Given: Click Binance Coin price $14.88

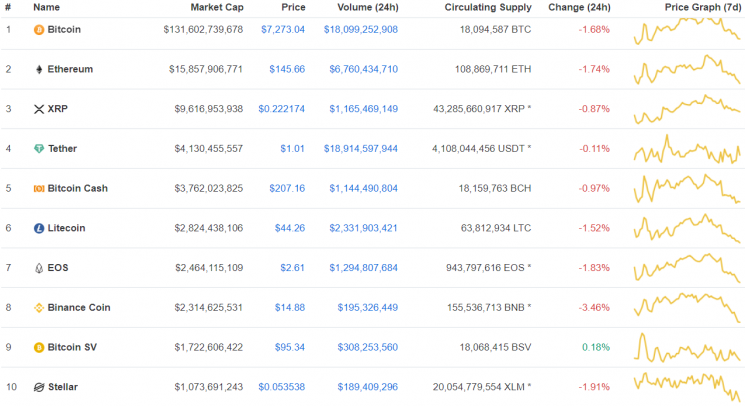Looking at the screenshot, I should (290, 308).
